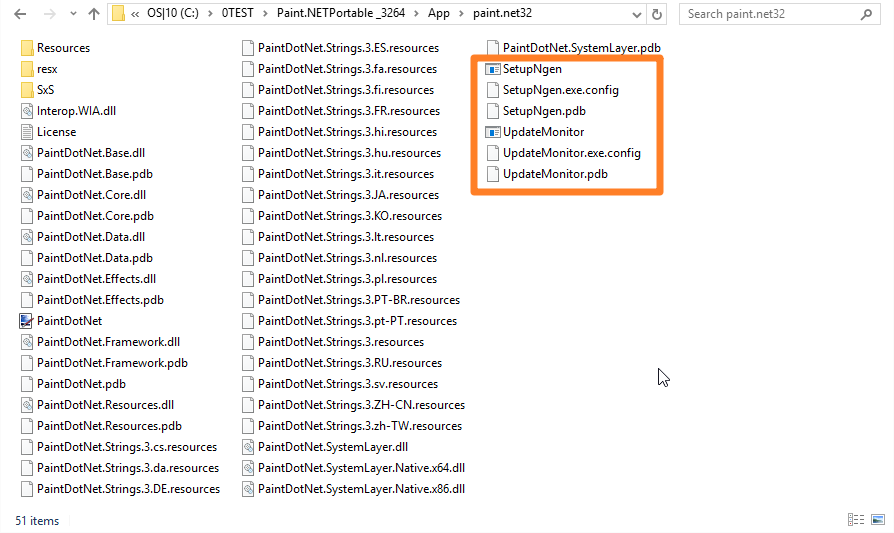Select PaintDotNet.Strings.3.FR.resources file
This screenshot has width=894, height=533.
click(349, 111)
